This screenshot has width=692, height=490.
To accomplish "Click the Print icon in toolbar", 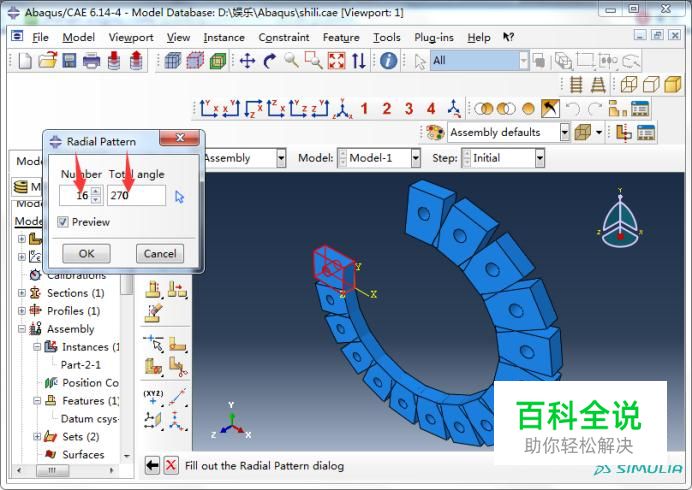I will point(91,60).
